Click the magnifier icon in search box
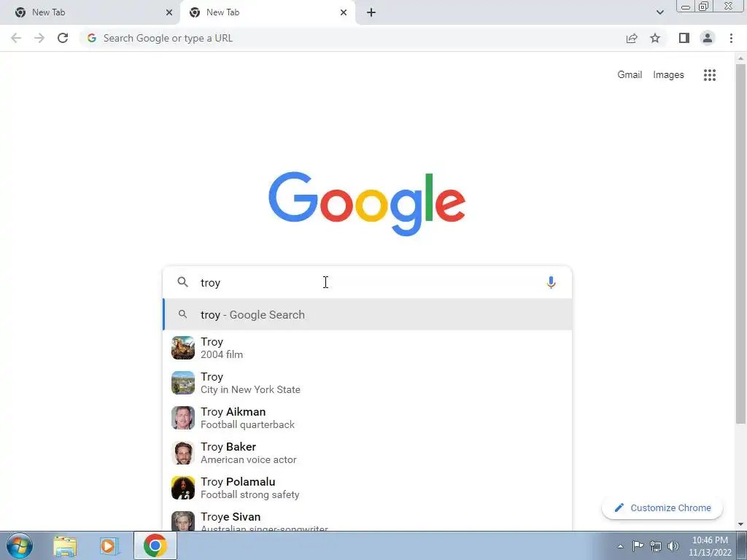The height and width of the screenshot is (560, 747). (x=183, y=282)
